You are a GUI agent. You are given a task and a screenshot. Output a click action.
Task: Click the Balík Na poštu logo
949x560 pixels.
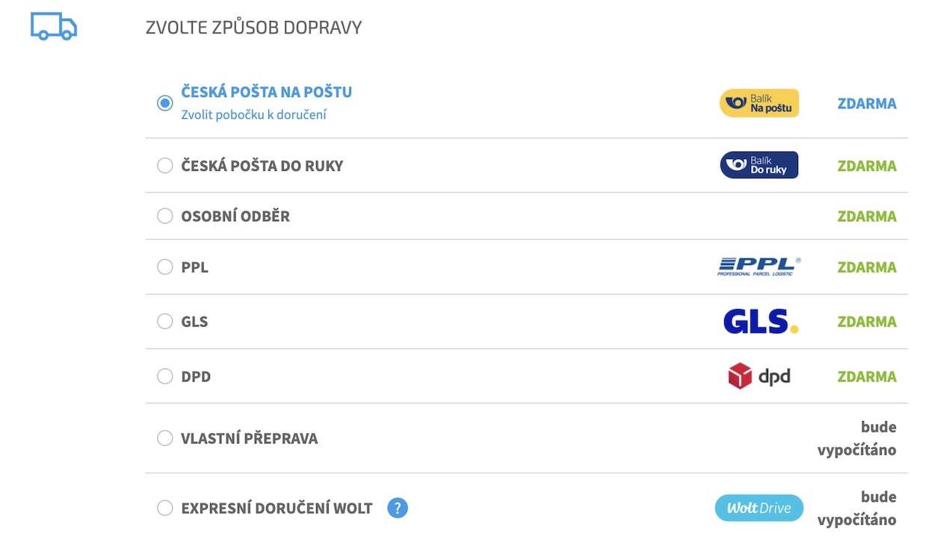759,103
